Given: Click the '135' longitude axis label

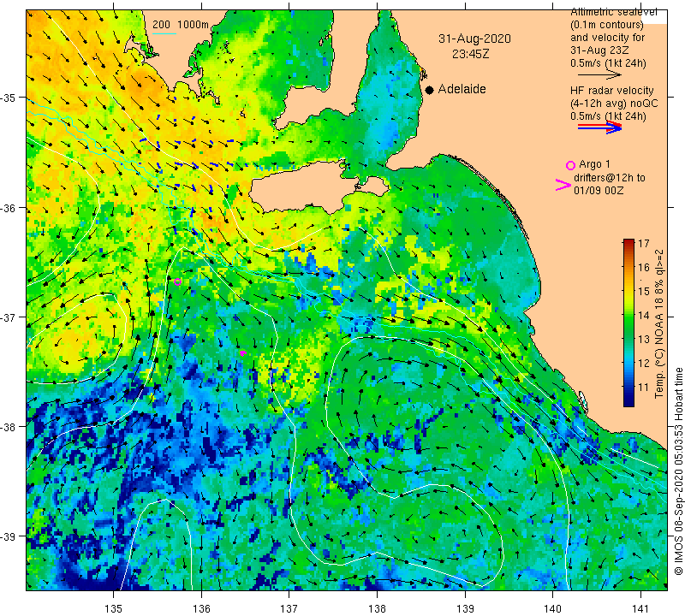Looking at the screenshot, I should click(x=114, y=608).
